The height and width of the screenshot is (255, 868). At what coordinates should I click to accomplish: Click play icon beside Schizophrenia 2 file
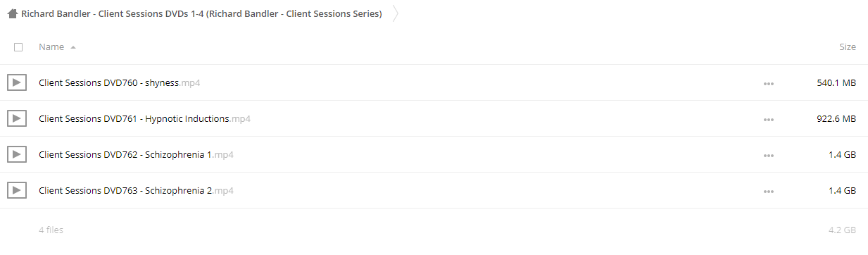coord(17,190)
